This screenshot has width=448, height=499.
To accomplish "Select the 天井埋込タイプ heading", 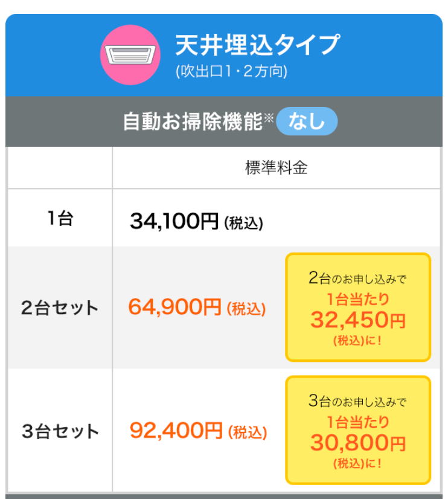I will 257,45.
